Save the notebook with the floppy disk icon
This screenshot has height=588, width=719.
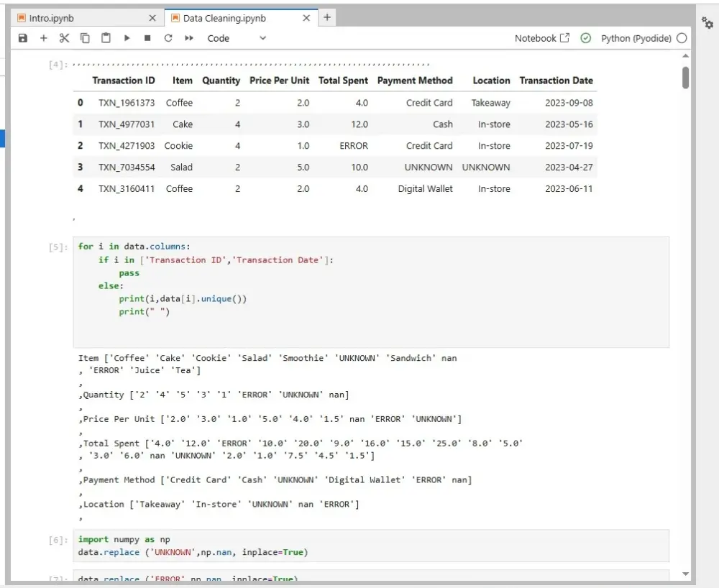tap(23, 38)
